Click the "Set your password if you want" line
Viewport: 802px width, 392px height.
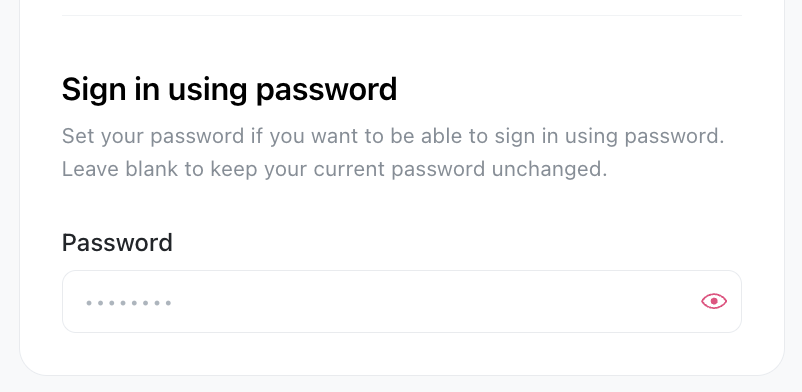point(393,137)
